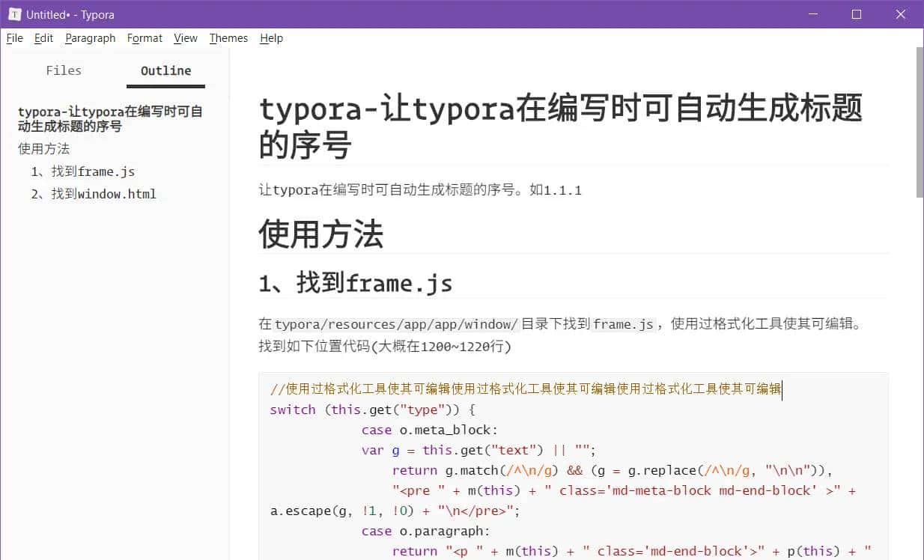Image resolution: width=924 pixels, height=560 pixels.
Task: Select 使用方法 in the outline panel
Action: (43, 148)
